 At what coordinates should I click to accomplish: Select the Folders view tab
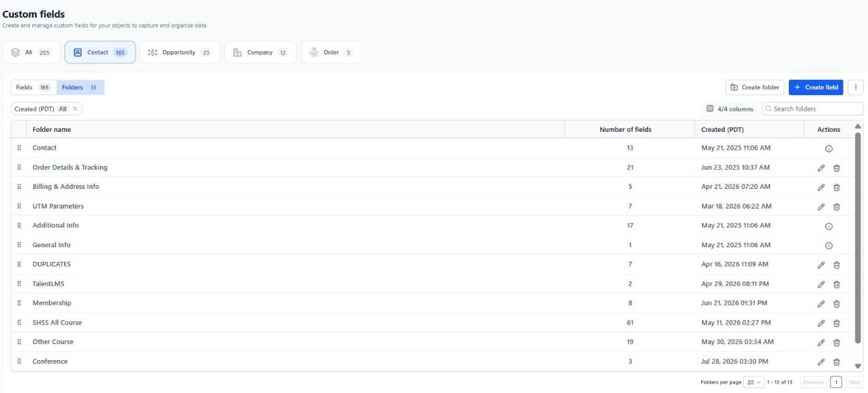[x=80, y=87]
